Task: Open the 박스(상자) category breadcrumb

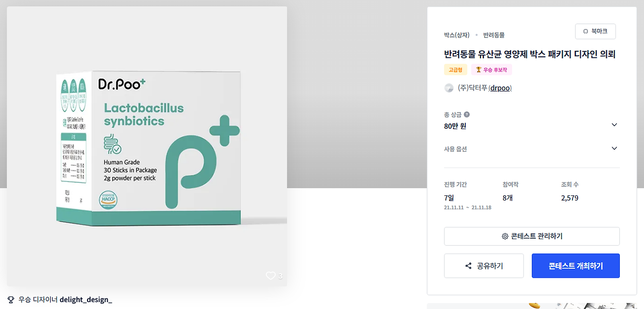Action: tap(457, 35)
